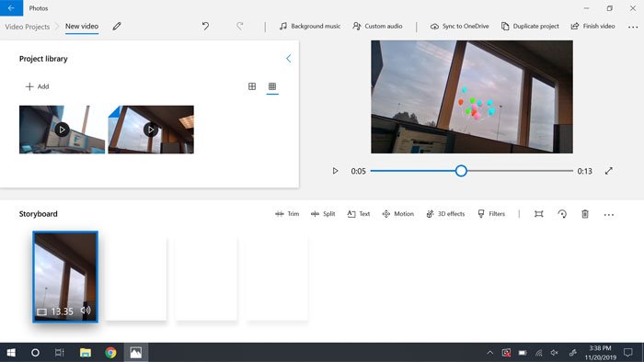Click the clip volume speaker icon
Viewport: 644px width, 362px height.
[x=86, y=311]
